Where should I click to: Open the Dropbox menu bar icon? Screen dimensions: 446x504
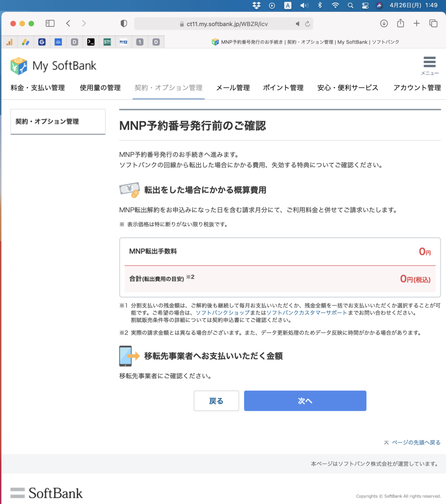click(256, 5)
